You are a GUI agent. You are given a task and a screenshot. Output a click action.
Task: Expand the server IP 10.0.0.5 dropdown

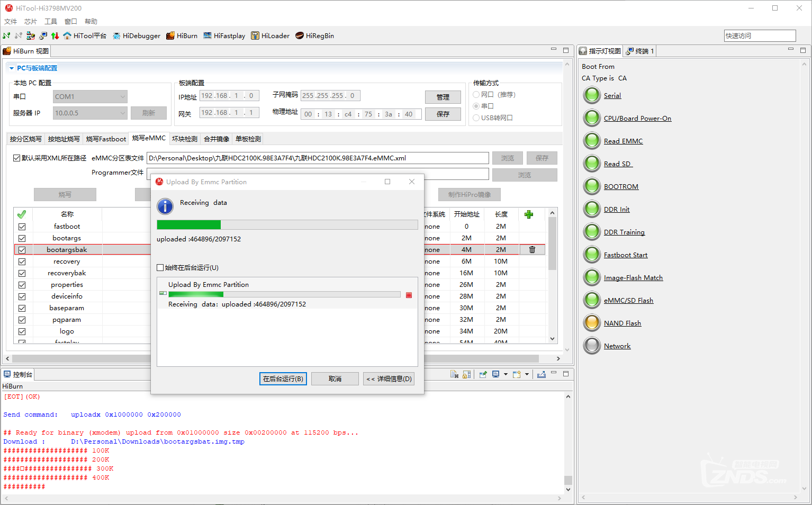click(90, 113)
